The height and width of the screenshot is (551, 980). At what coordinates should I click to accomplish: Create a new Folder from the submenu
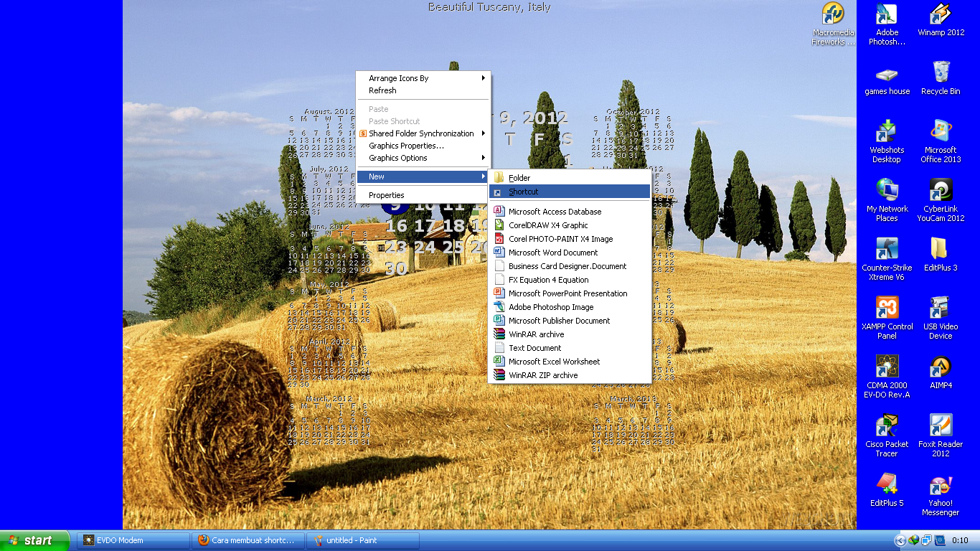pyautogui.click(x=570, y=178)
